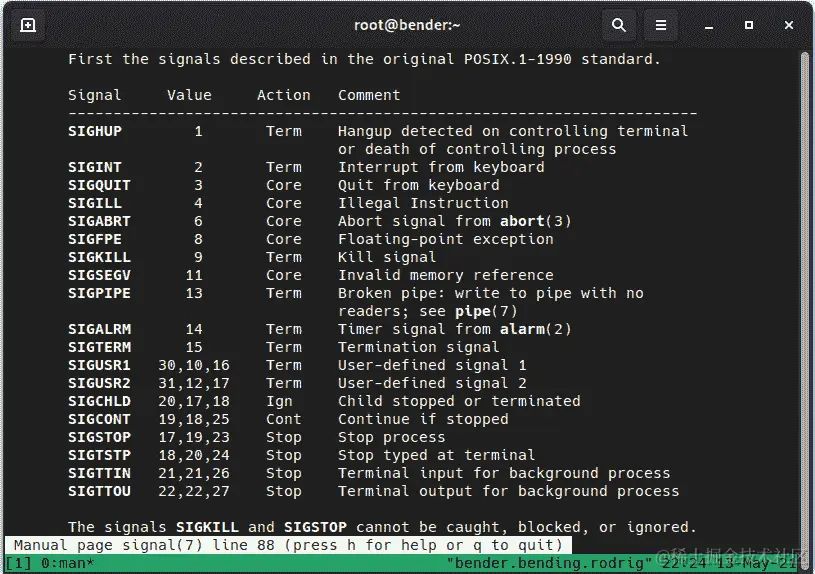Click value 21,21,26 for SIGTTIN
815x574 pixels.
coord(194,473)
